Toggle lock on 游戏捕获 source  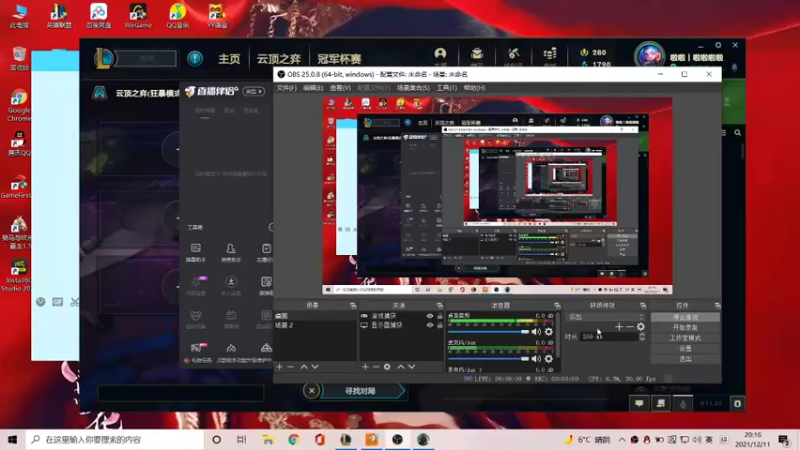click(440, 316)
